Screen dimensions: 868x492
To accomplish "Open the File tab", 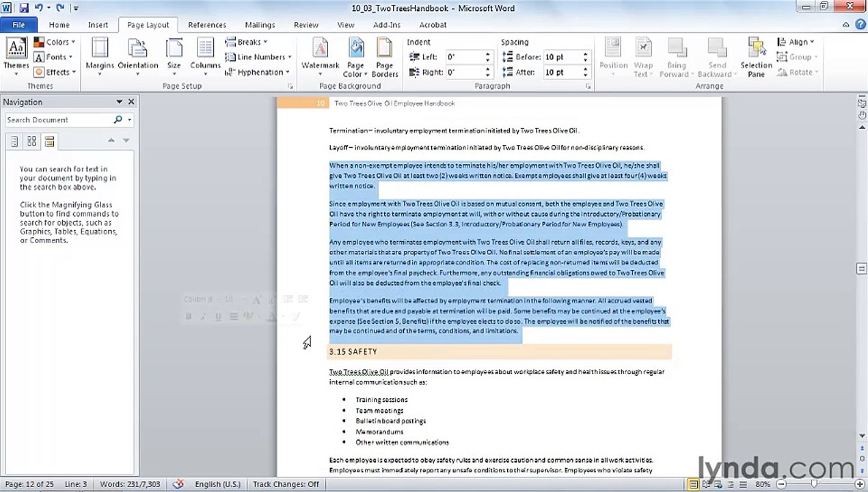I will coord(18,25).
